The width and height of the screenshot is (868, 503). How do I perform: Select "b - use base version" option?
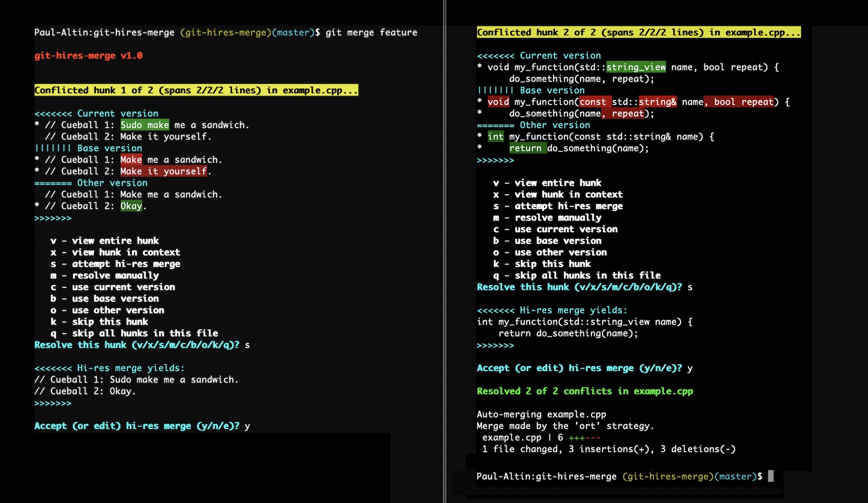pyautogui.click(x=105, y=299)
